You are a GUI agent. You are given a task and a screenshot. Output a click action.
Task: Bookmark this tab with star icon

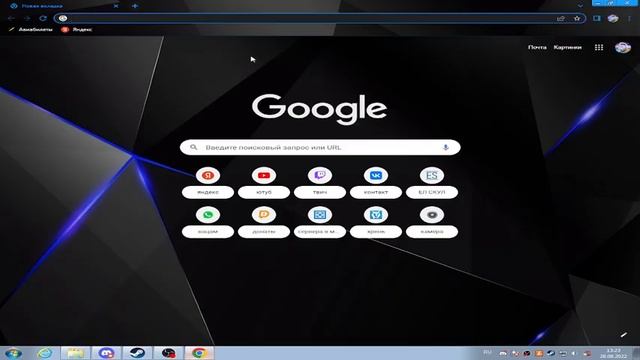pyautogui.click(x=577, y=18)
